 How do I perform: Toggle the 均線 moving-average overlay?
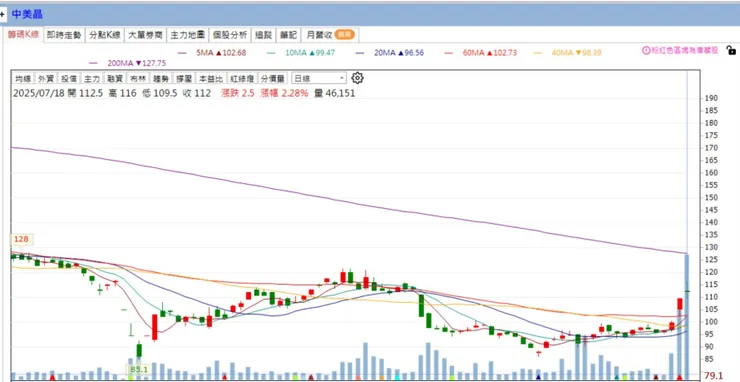23,78
